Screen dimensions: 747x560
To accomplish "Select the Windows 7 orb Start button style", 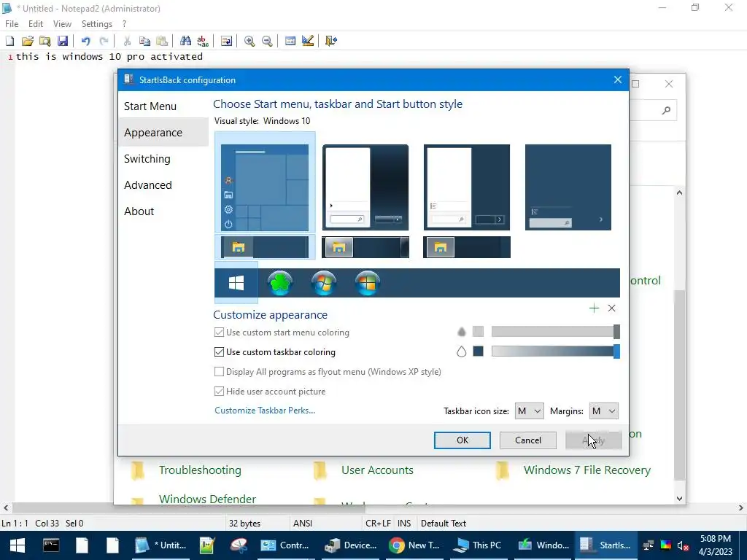I will click(323, 283).
